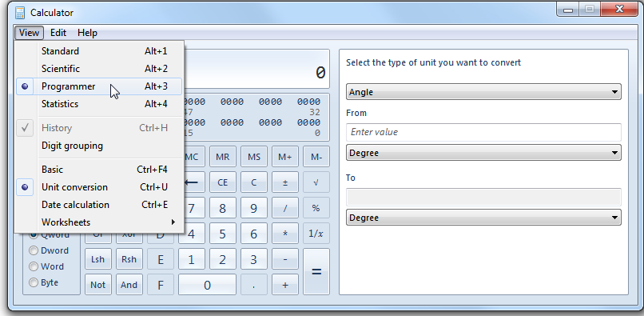This screenshot has height=316, width=644.
Task: Minimize the Calculator window
Action: [568, 9]
